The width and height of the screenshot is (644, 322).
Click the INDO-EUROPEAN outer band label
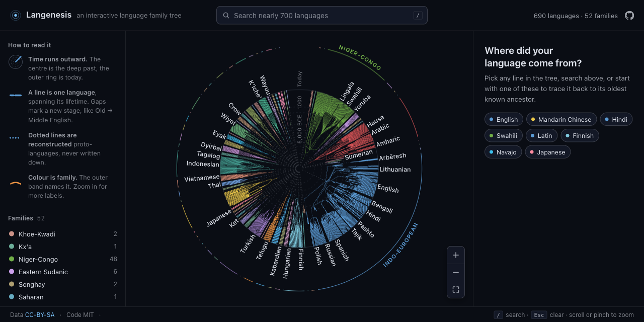400,245
